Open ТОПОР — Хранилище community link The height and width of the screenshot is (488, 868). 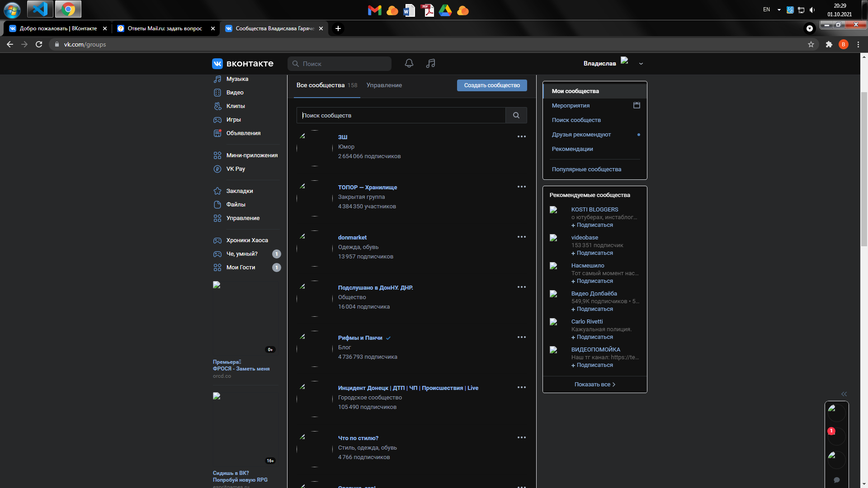click(368, 187)
